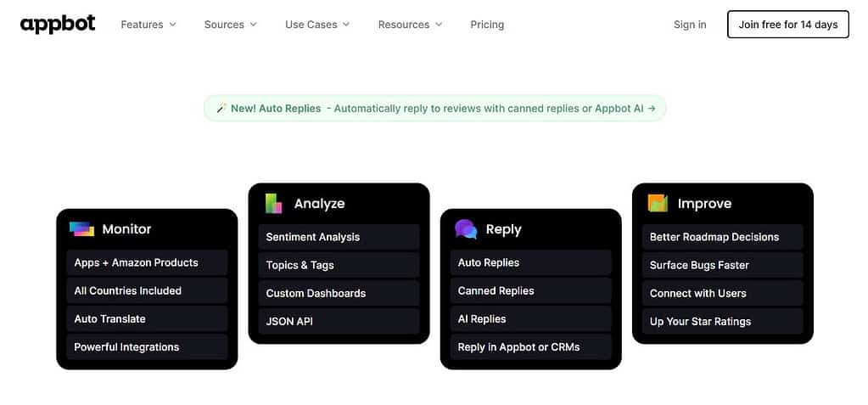Viewport: 868px width, 405px height.
Task: Select Auto Translate under Monitor
Action: click(148, 319)
